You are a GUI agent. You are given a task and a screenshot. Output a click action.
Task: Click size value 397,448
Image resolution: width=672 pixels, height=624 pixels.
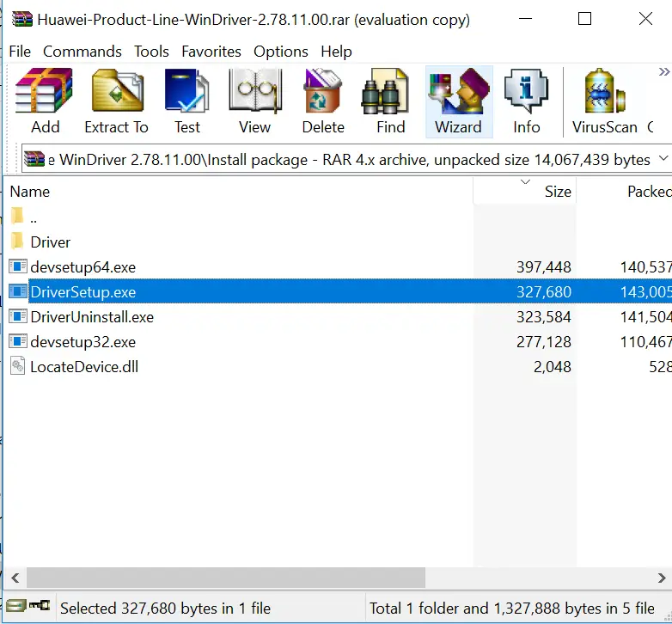tap(543, 267)
